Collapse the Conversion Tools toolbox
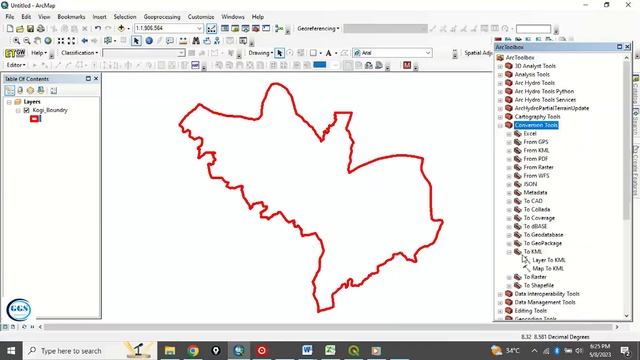The image size is (640, 360). pos(500,125)
